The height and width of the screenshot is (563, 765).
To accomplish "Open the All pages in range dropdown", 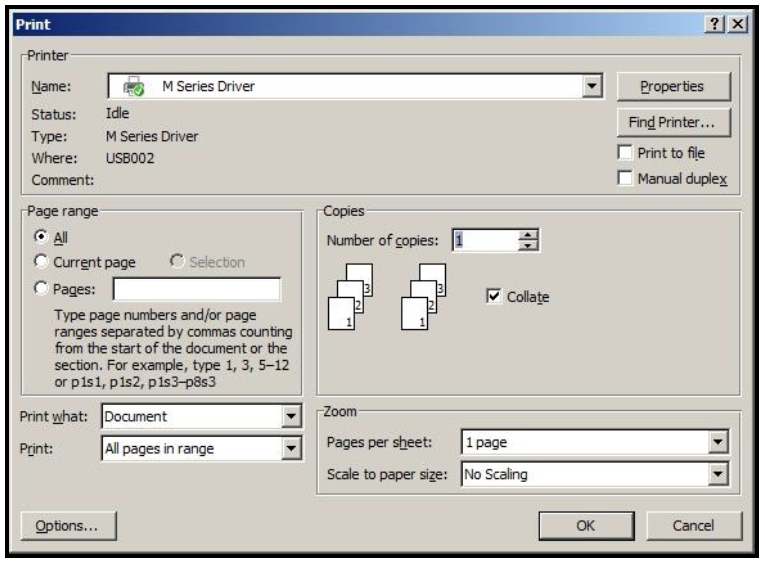I will pos(291,448).
